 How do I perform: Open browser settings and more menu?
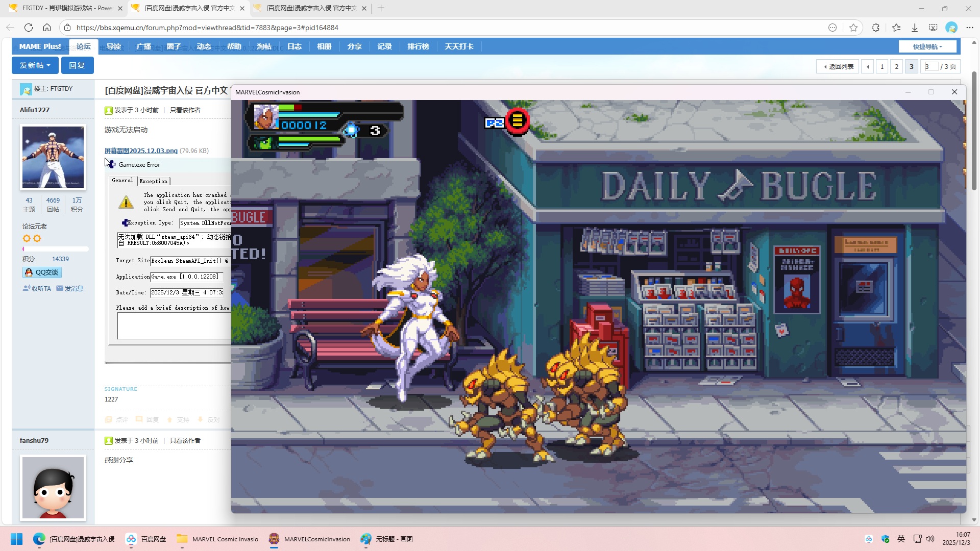(969, 28)
